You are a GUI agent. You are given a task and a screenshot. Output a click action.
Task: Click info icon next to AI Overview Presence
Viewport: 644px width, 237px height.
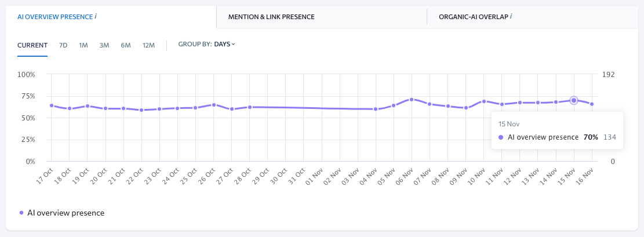coord(96,17)
